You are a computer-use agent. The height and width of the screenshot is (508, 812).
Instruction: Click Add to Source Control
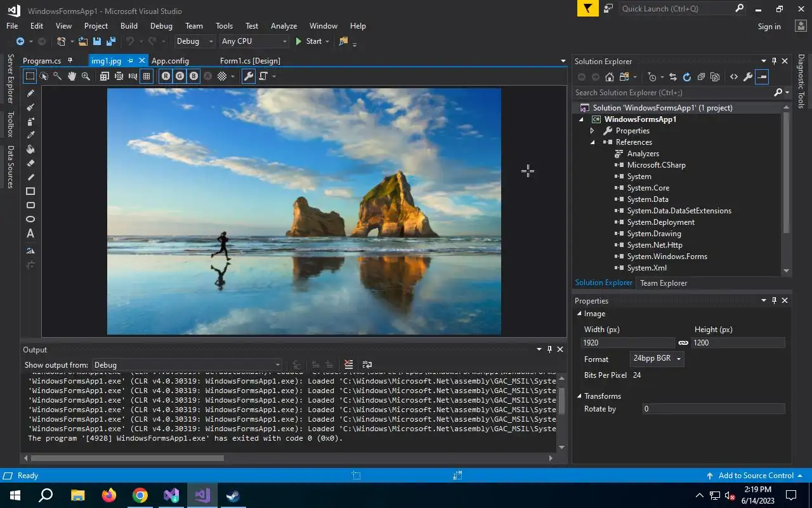tap(755, 476)
